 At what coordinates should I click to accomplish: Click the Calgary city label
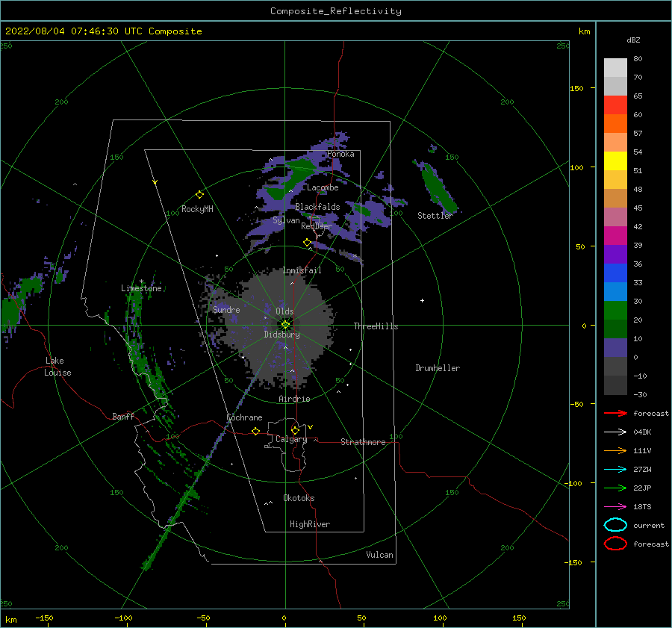[291, 439]
